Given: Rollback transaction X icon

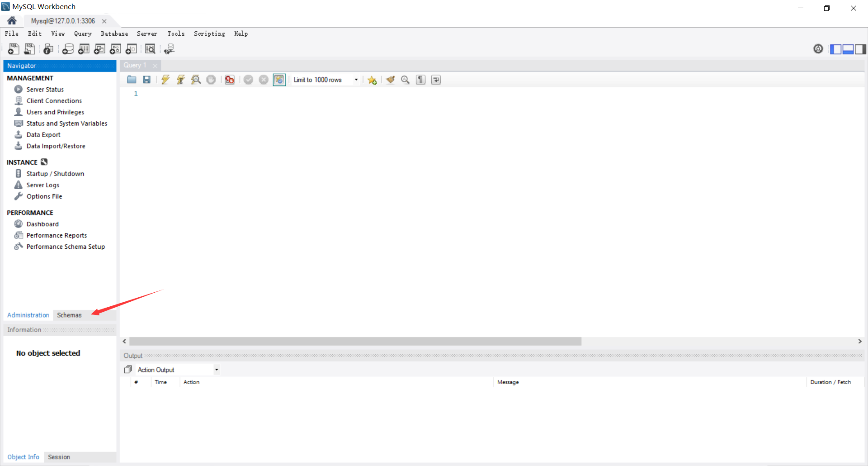Looking at the screenshot, I should tap(264, 80).
